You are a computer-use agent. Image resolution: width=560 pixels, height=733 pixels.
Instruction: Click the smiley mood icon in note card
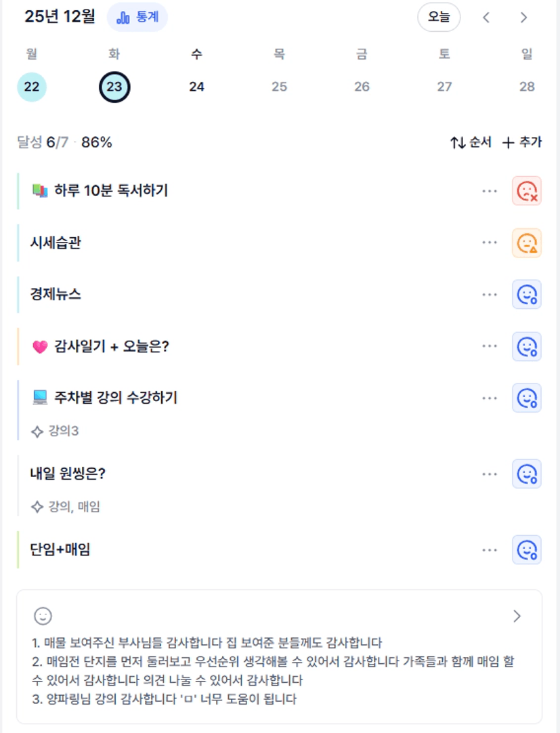(x=43, y=616)
